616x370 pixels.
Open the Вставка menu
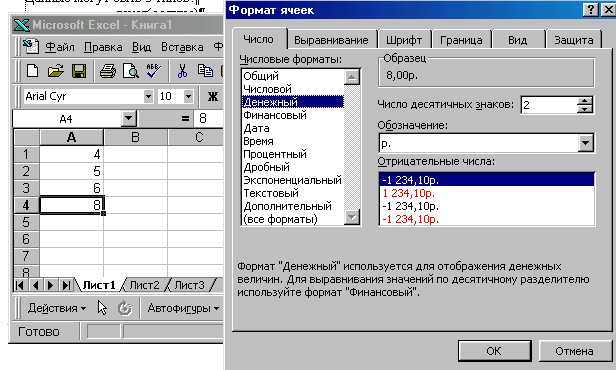182,47
